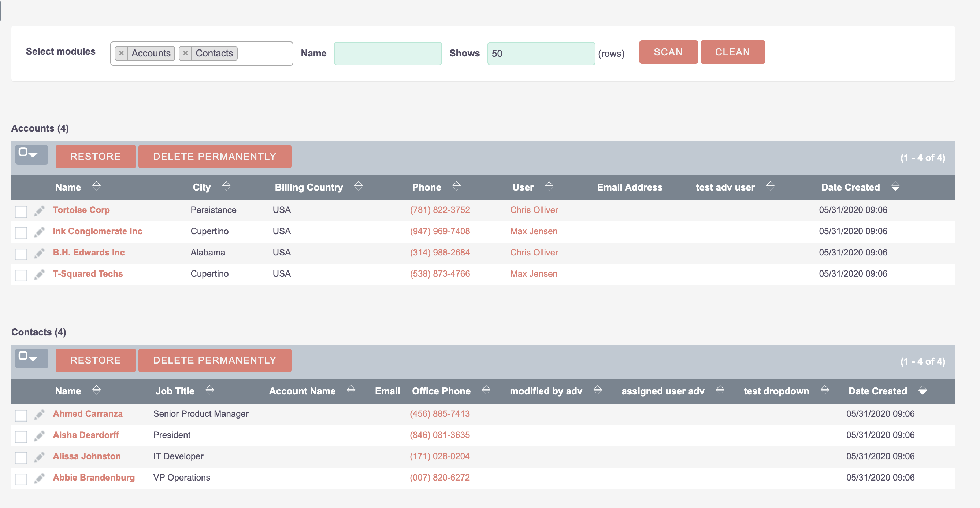Check the Tortoise Corp row checkbox

(21, 211)
